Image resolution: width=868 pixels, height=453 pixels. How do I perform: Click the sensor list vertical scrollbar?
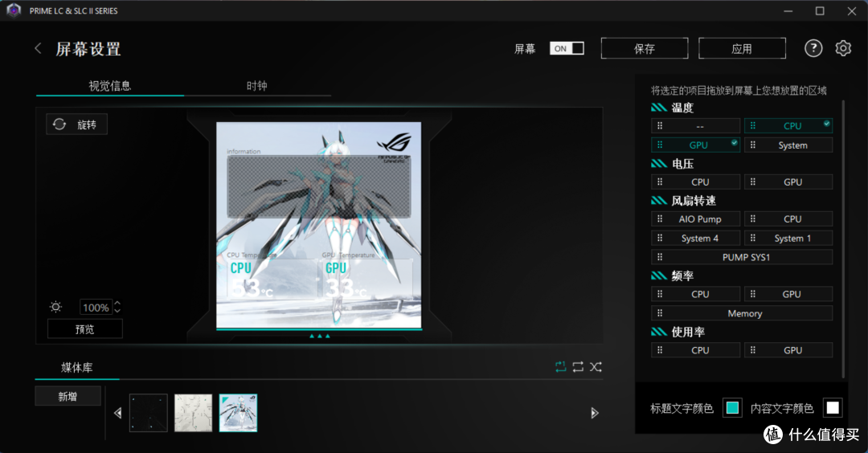click(843, 239)
